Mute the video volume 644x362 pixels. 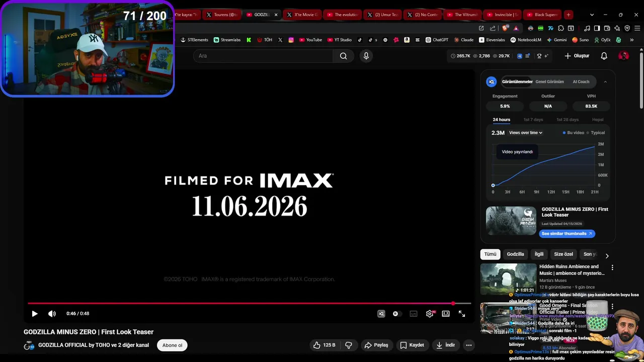[x=52, y=314]
